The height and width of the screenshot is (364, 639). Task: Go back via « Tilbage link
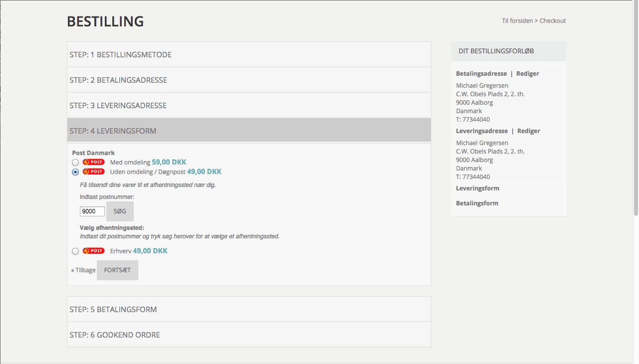83,270
